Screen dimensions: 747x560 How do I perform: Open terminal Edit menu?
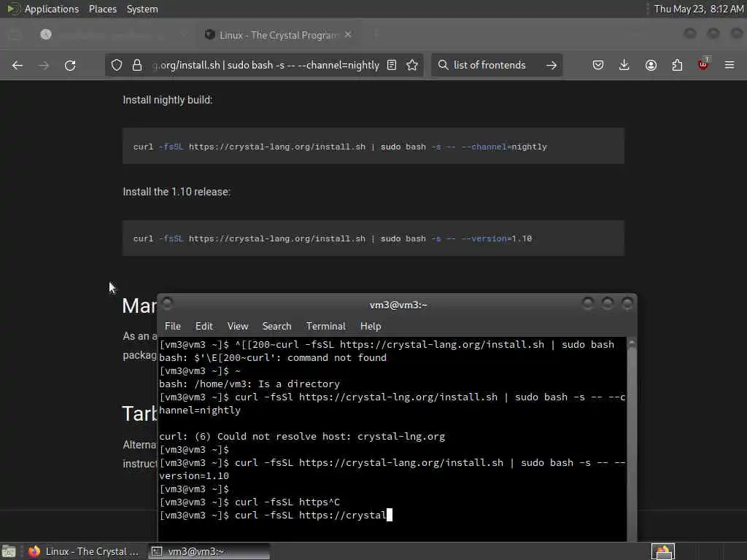[x=204, y=326]
